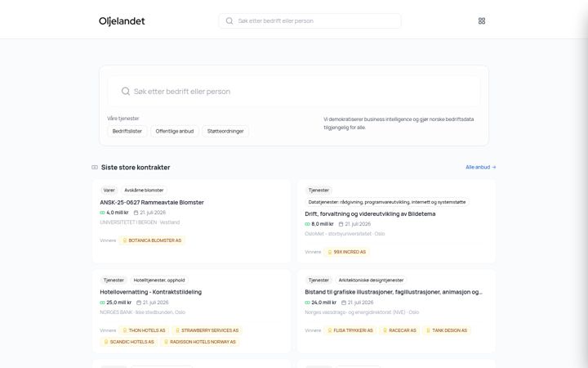Click calendar icon on Rammeavtale Blomster card

(x=136, y=213)
